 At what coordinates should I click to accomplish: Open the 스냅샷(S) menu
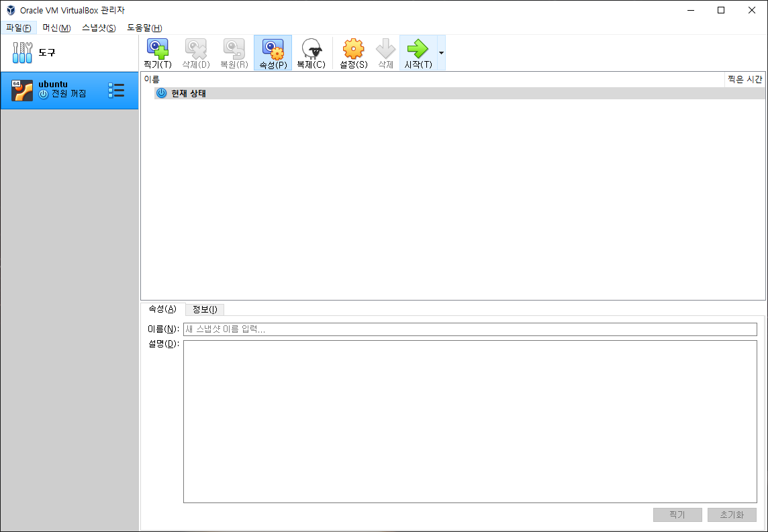tap(99, 28)
